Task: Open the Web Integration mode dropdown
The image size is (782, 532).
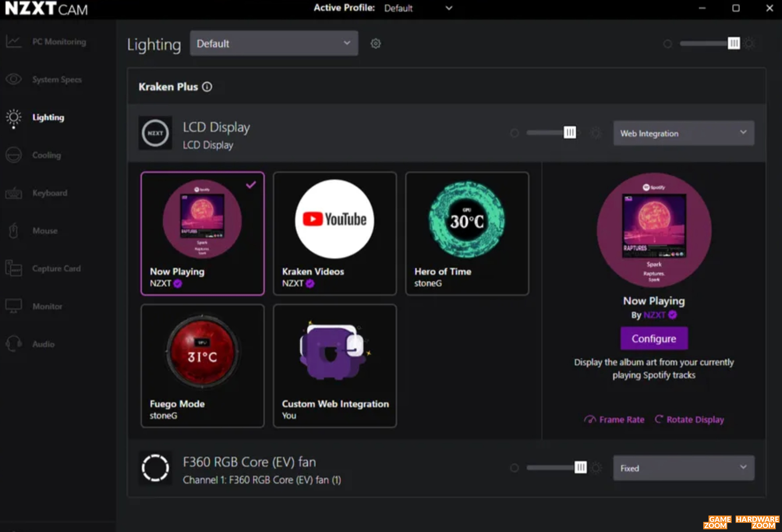Action: pyautogui.click(x=684, y=133)
